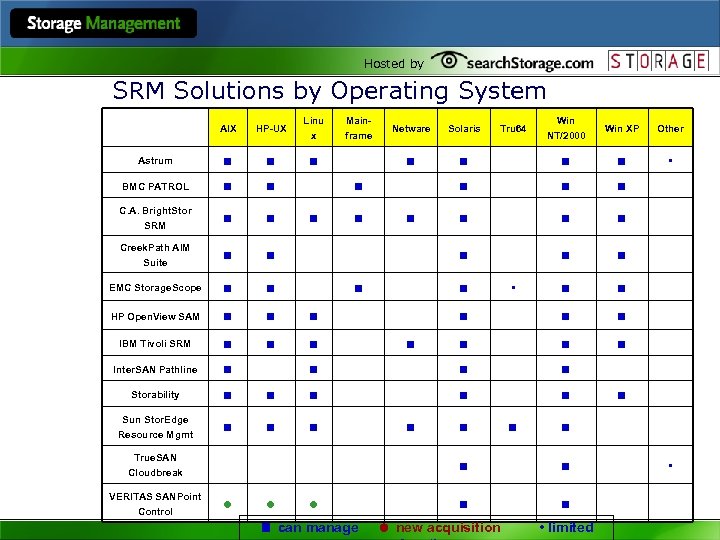Screen dimensions: 720x540
Task: Click the CreekPath AIM Suite row label
Action: (155, 255)
